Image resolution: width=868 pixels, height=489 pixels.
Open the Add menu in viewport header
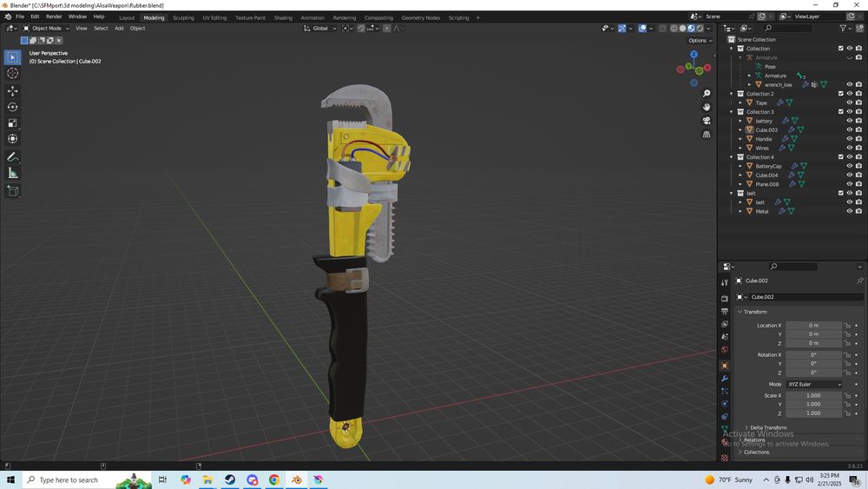[x=119, y=29]
